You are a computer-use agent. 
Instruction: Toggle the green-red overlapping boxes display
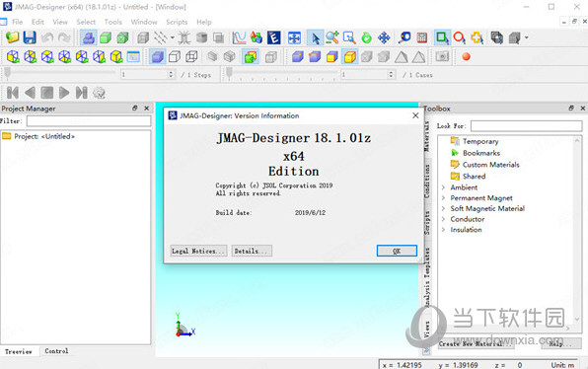click(x=251, y=57)
